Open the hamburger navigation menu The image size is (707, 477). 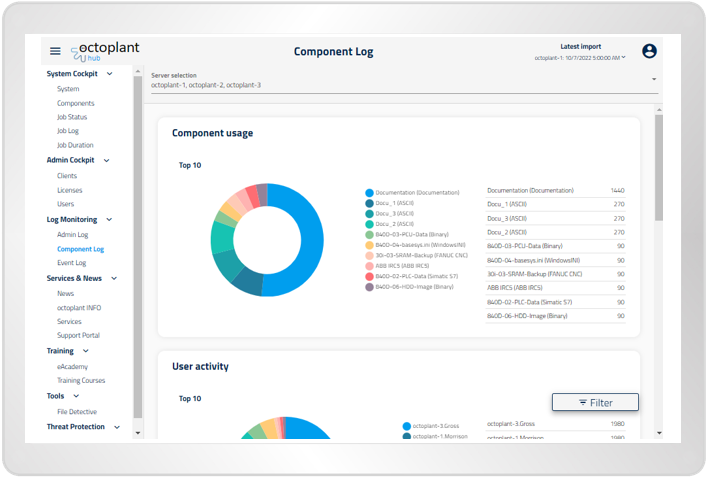[55, 51]
